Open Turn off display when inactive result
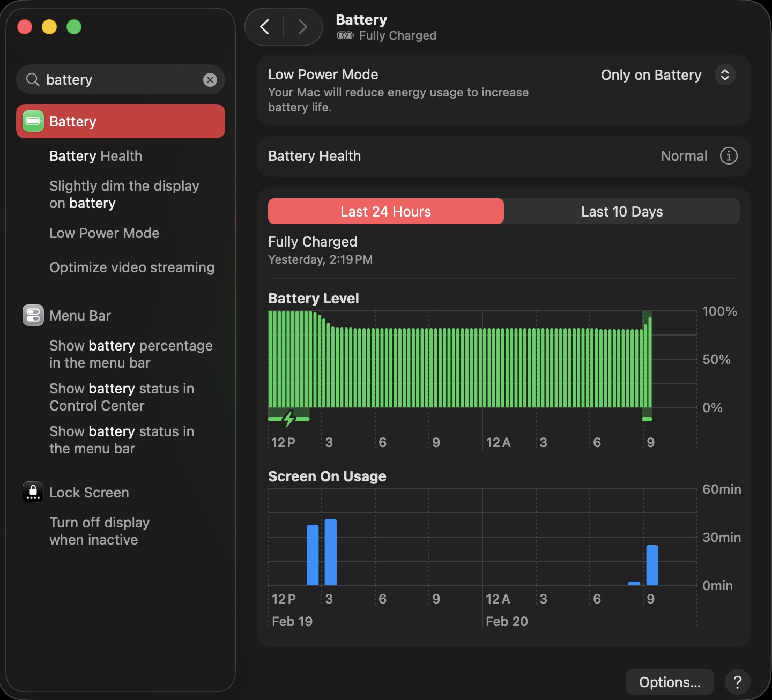 click(x=100, y=531)
